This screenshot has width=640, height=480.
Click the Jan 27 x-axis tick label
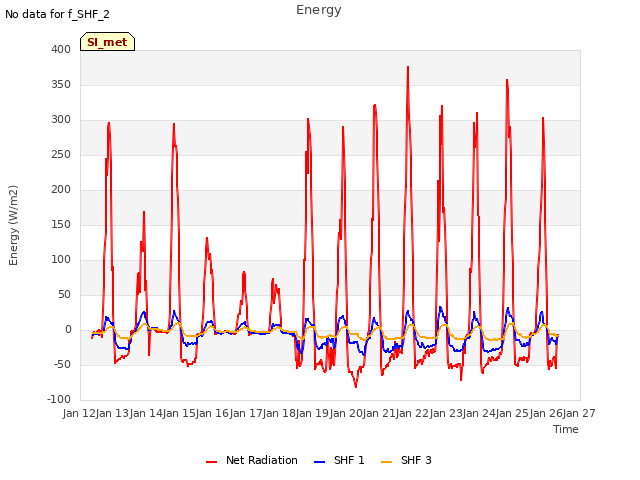579,413
